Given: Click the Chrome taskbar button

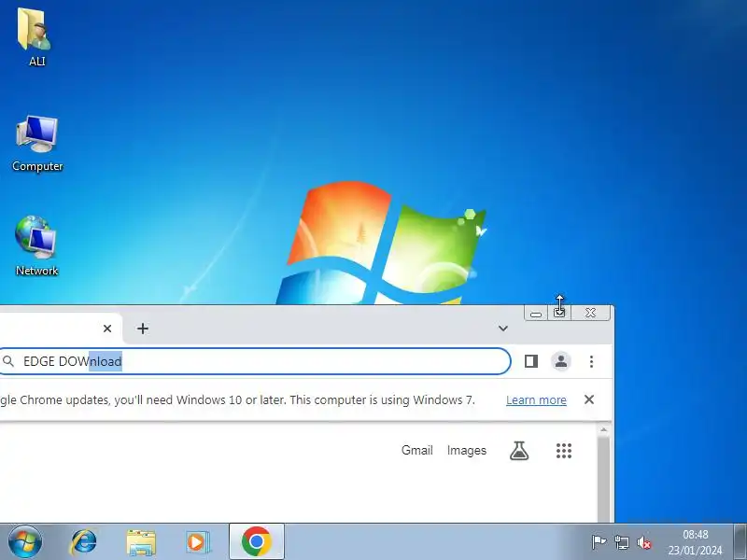Looking at the screenshot, I should click(x=257, y=541).
